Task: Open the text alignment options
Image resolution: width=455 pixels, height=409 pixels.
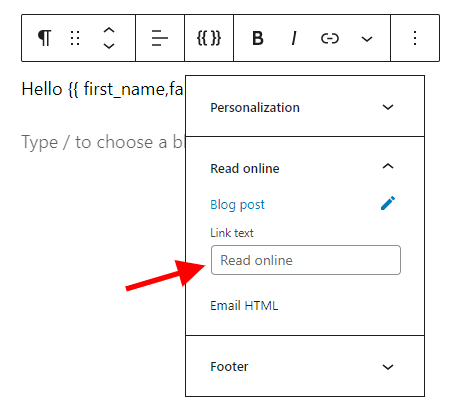Action: pyautogui.click(x=160, y=38)
